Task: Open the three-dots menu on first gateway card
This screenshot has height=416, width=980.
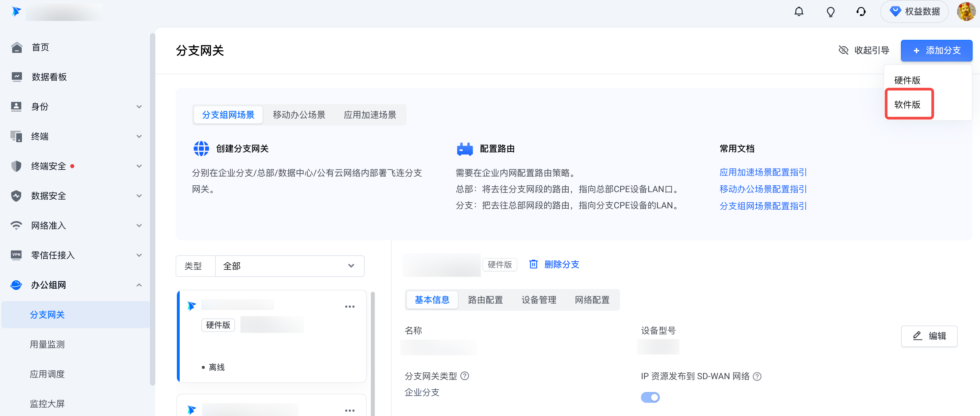Action: (x=349, y=307)
